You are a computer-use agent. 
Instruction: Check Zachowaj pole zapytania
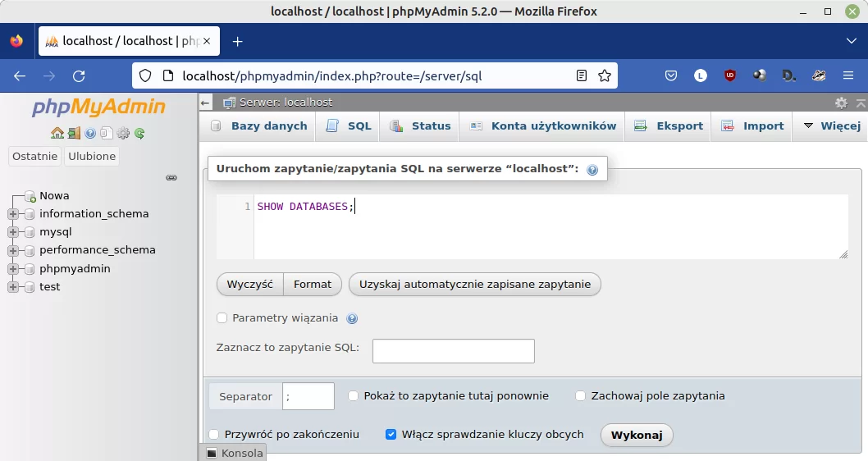(580, 396)
